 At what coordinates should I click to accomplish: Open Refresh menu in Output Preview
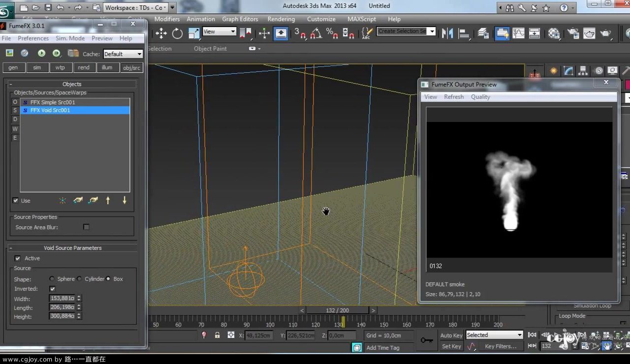[x=454, y=97]
